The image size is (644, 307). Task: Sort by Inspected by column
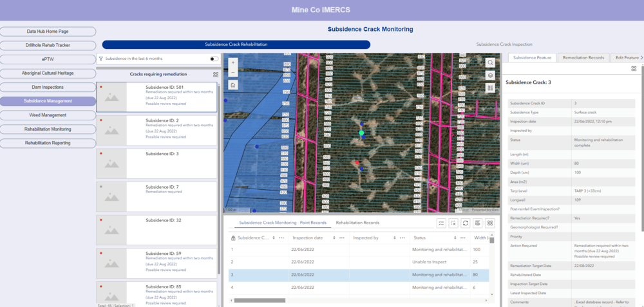pyautogui.click(x=395, y=237)
